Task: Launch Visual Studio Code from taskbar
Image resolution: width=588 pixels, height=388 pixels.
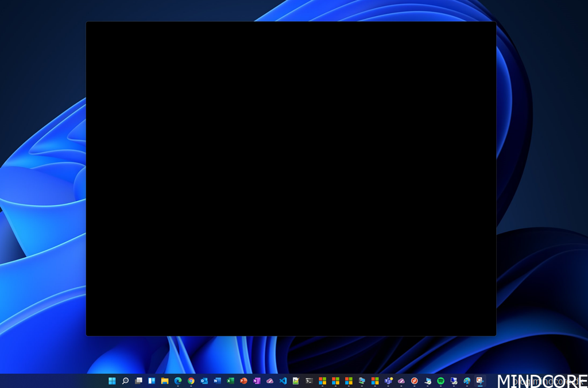Action: coord(283,381)
